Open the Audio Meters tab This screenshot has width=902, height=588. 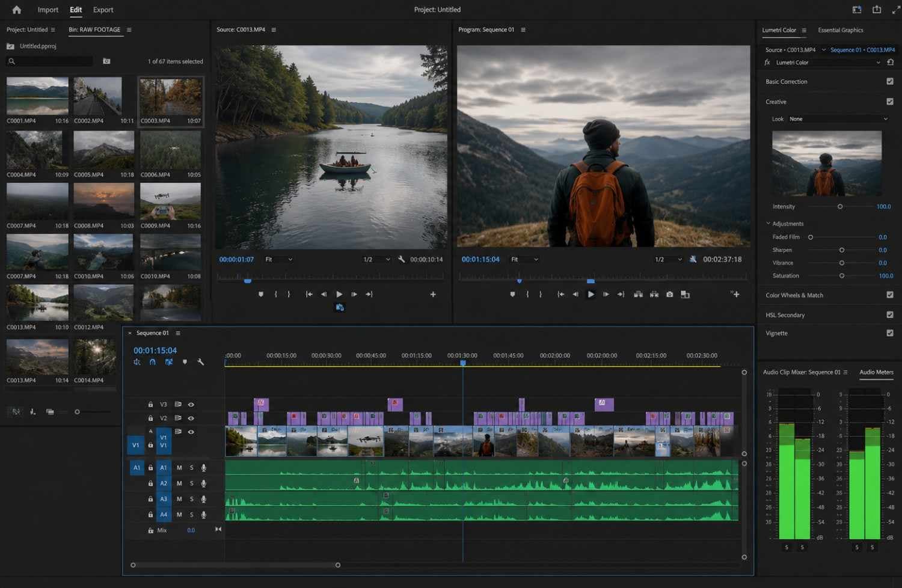(x=876, y=372)
